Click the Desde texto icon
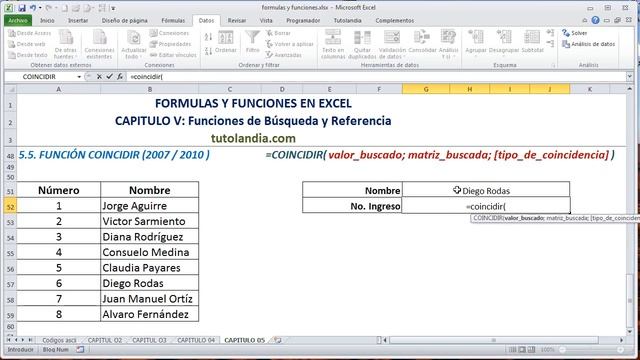640x360 pixels. (x=28, y=55)
